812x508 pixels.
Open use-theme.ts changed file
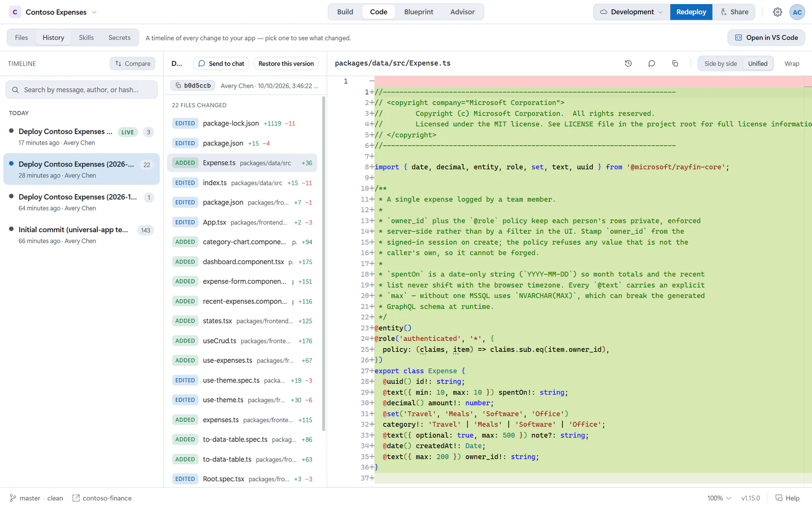tap(242, 400)
